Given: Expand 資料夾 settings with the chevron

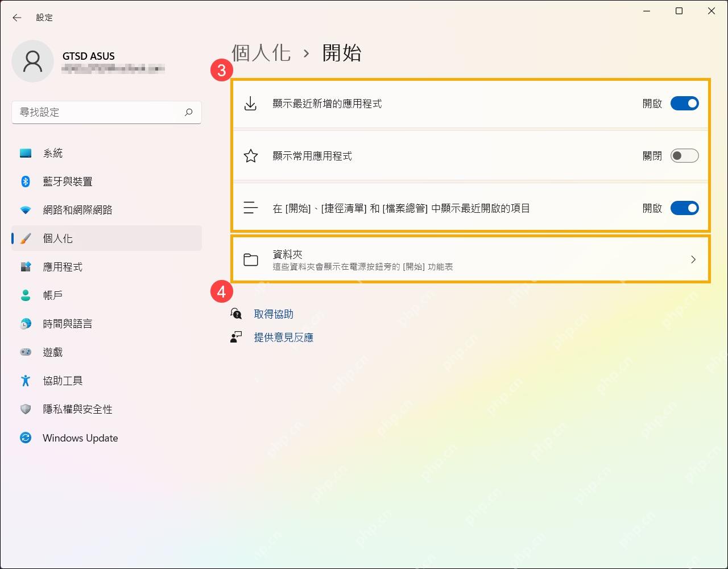Looking at the screenshot, I should coord(693,259).
